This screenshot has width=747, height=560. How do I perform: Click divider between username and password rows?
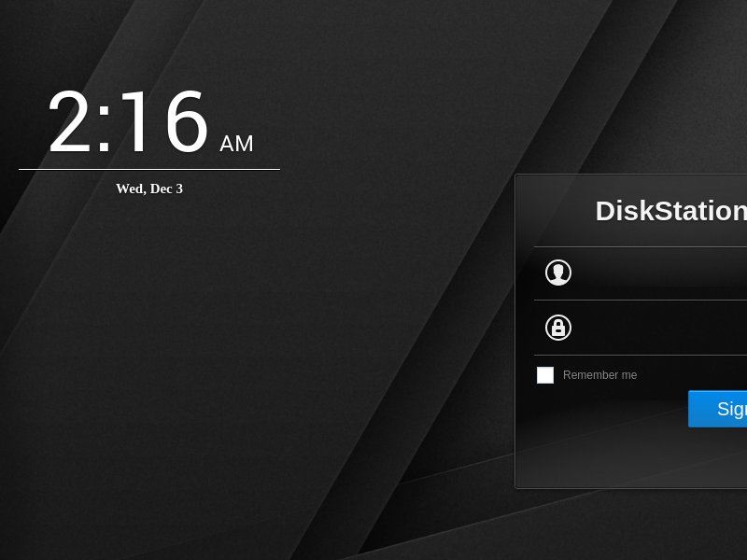[x=644, y=300]
